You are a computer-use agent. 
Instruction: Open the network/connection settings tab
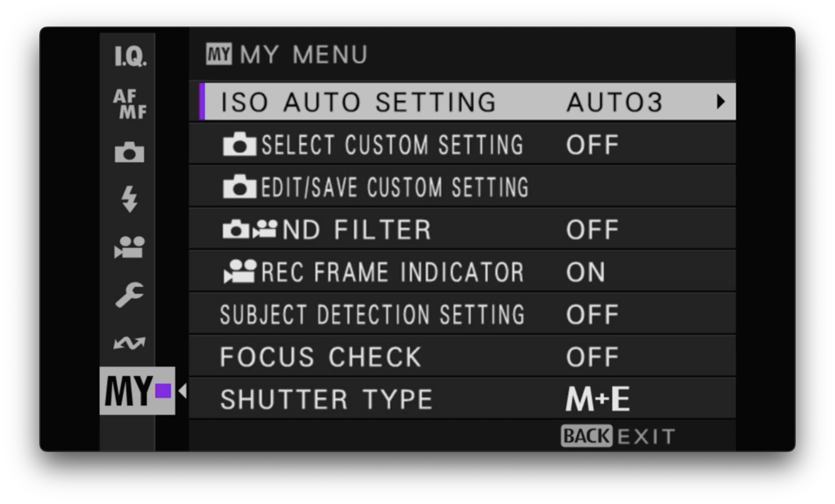[x=129, y=342]
